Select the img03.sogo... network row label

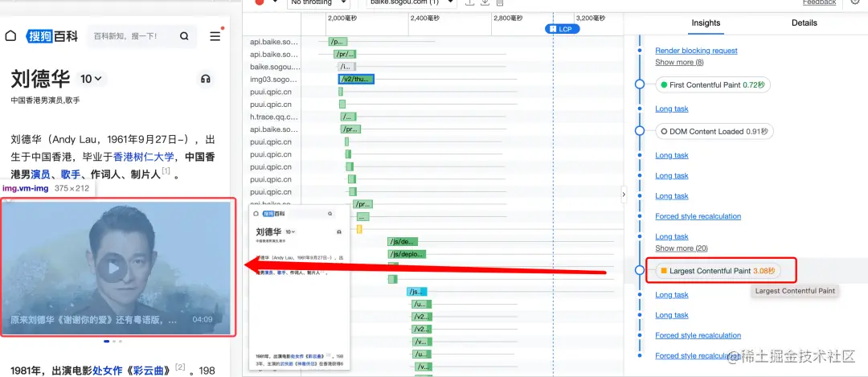click(x=274, y=79)
